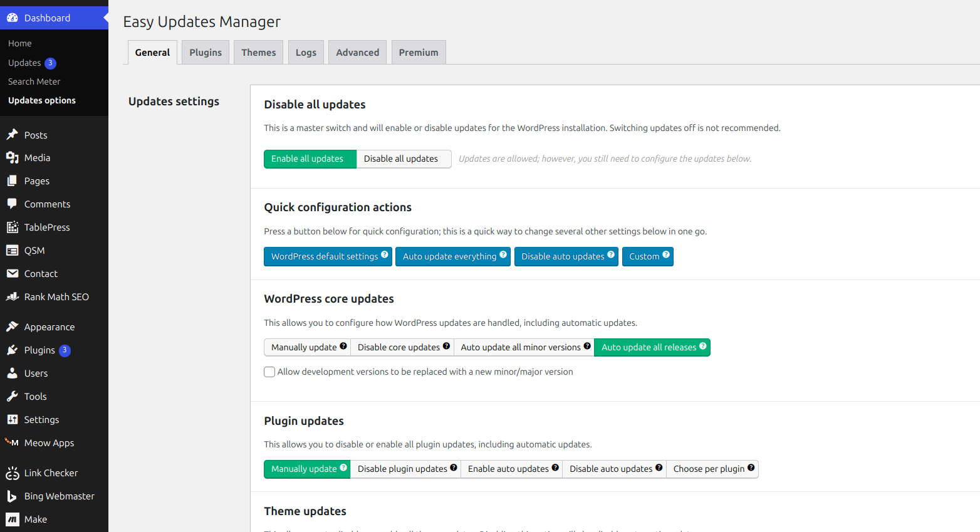Expand the Appearance sidebar menu
The image size is (980, 532).
pos(49,327)
